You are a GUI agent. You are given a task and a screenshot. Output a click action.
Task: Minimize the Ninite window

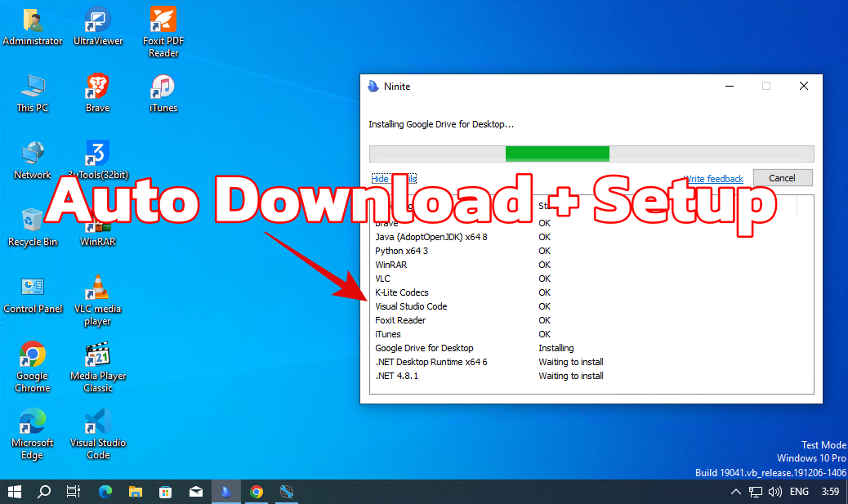[730, 86]
